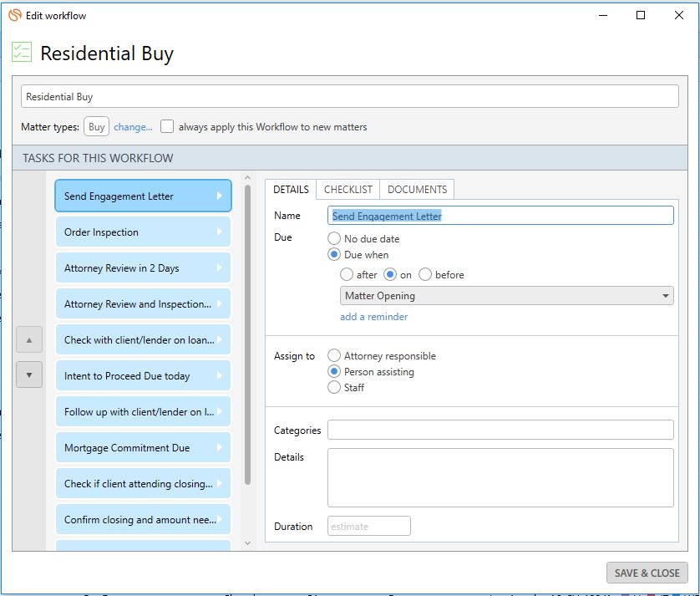Click arrow on Attorney Review in 2 Days
Image resolution: width=700 pixels, height=596 pixels.
(219, 267)
